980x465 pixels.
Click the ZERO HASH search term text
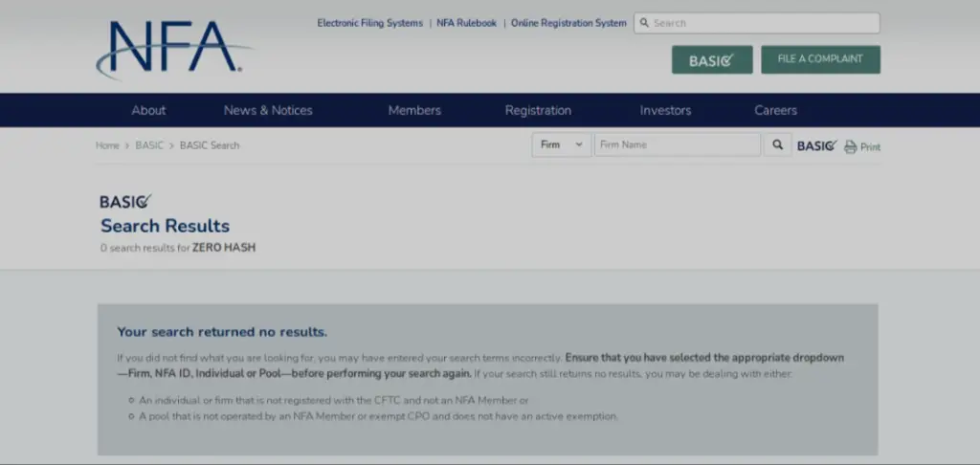pyautogui.click(x=224, y=248)
